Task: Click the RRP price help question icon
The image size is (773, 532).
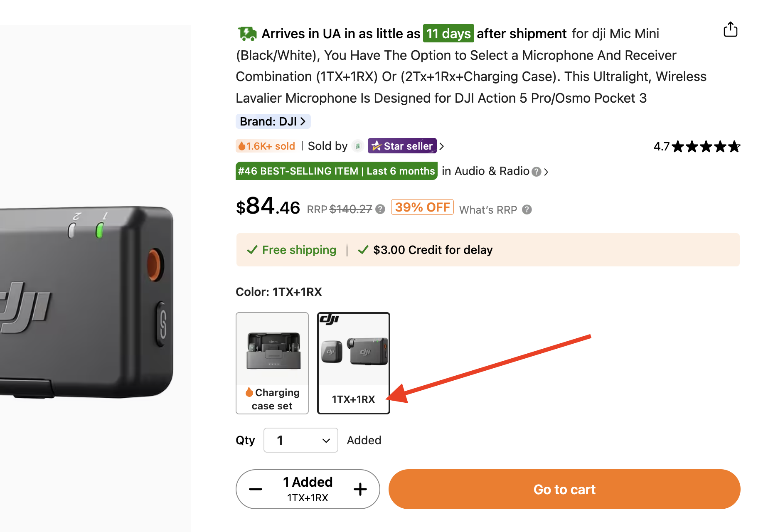Action: [x=380, y=209]
